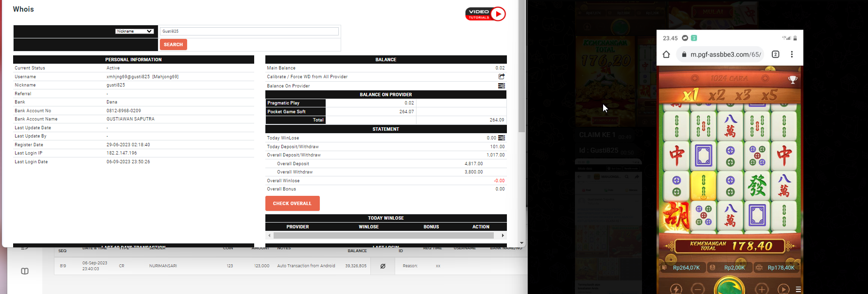This screenshot has width=868, height=294.
Task: Click the bank account number 0812-8968-0209
Action: 124,111
